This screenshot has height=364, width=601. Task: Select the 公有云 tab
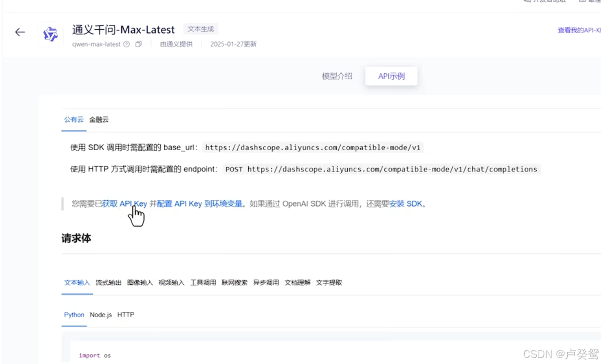(x=73, y=119)
